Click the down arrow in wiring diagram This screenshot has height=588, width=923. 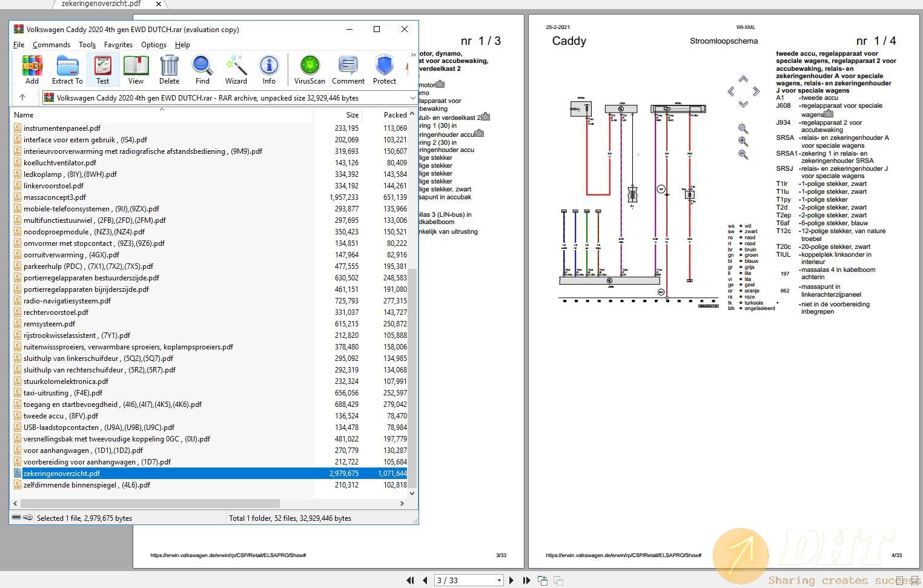click(743, 104)
